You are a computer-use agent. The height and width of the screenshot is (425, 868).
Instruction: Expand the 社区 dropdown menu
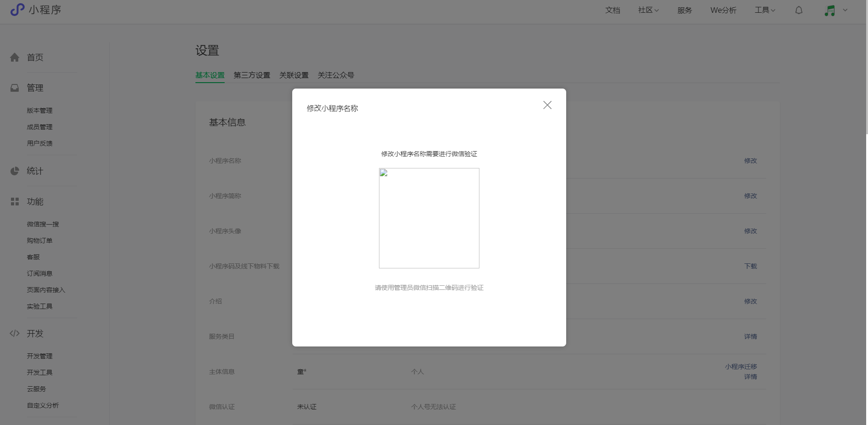coord(648,10)
